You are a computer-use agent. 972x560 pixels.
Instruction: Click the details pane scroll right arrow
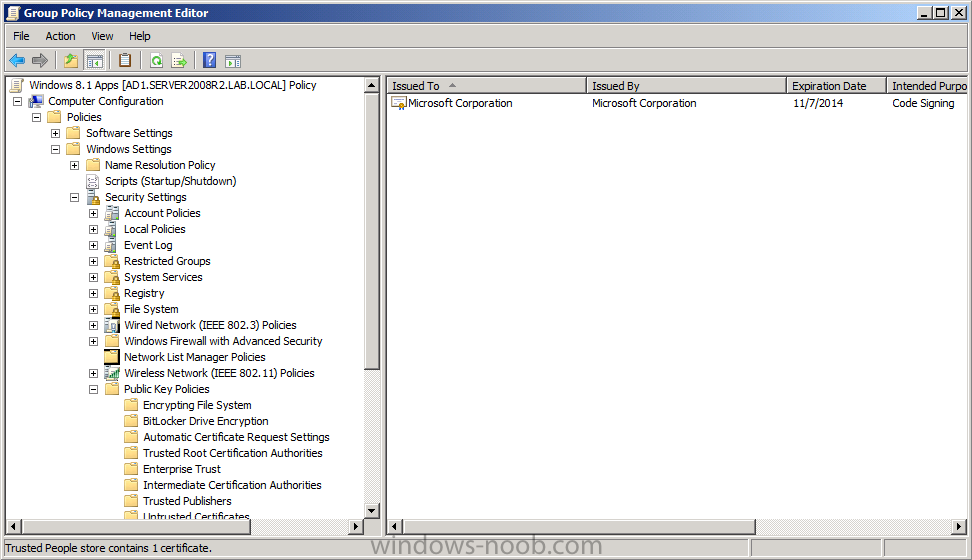[x=959, y=527]
